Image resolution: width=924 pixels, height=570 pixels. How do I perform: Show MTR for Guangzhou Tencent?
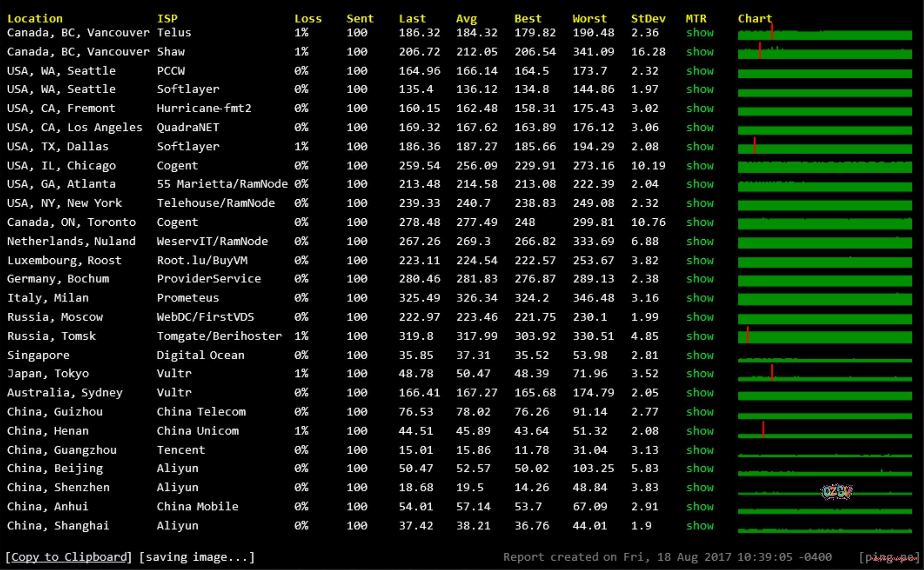pyautogui.click(x=700, y=450)
